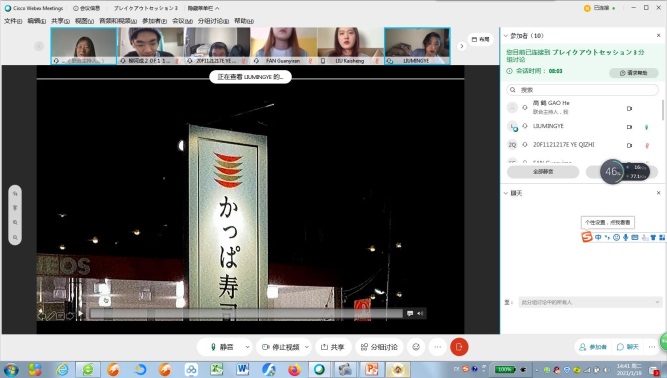The width and height of the screenshot is (667, 378).
Task: Click the more options ellipsis button
Action: pyautogui.click(x=438, y=347)
